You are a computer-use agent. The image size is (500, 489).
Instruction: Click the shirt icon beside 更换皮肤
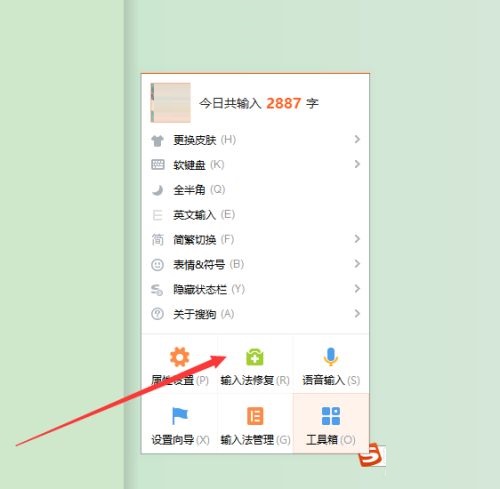coord(157,141)
